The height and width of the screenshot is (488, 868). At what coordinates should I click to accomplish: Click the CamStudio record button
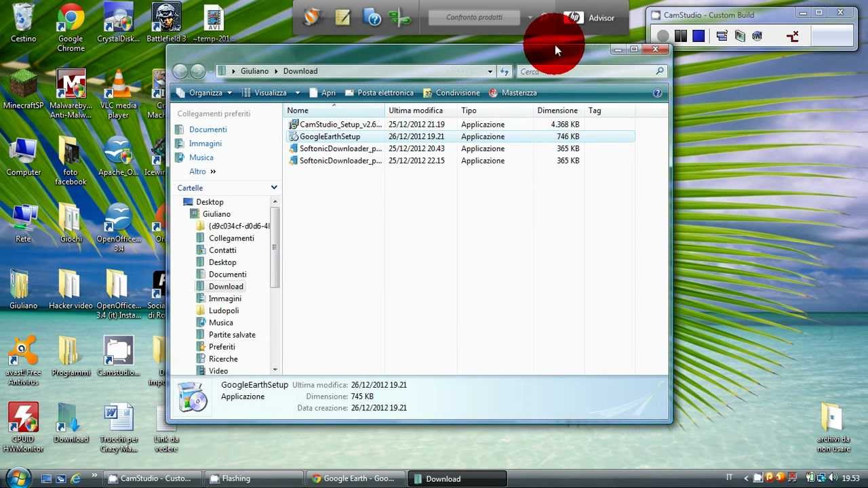point(663,36)
